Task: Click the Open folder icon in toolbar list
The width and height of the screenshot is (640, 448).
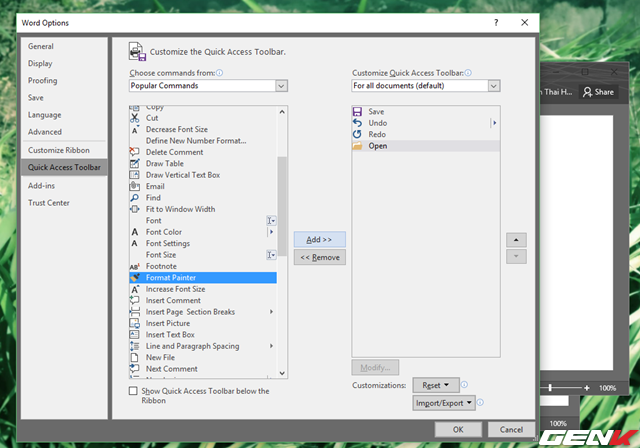Action: [358, 146]
